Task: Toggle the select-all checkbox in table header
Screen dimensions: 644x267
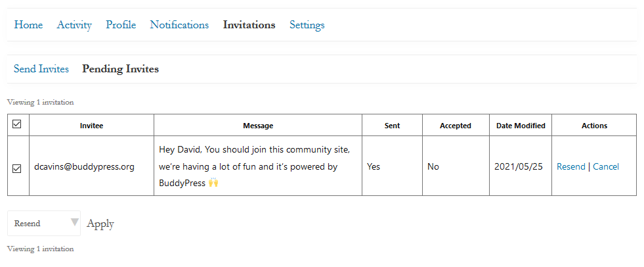Action: pyautogui.click(x=17, y=124)
